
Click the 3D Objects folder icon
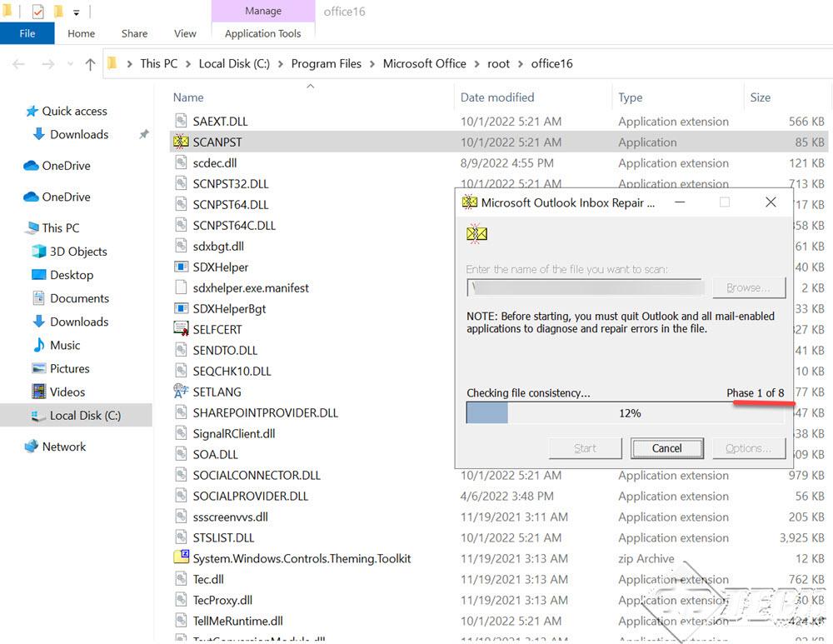[39, 252]
